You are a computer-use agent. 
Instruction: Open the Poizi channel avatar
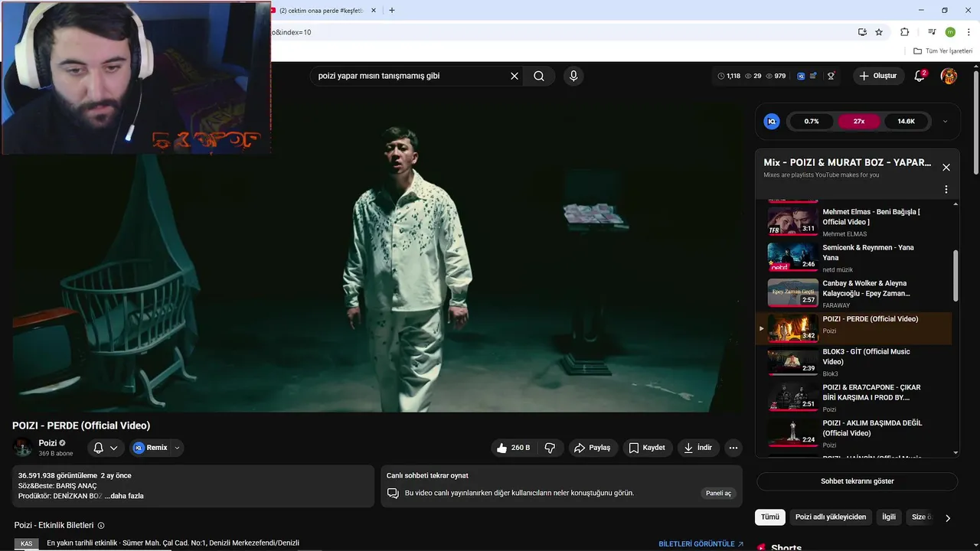23,448
